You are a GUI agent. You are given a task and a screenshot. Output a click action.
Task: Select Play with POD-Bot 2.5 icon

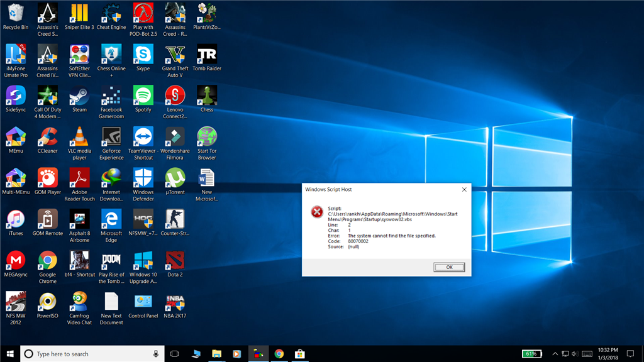click(143, 19)
